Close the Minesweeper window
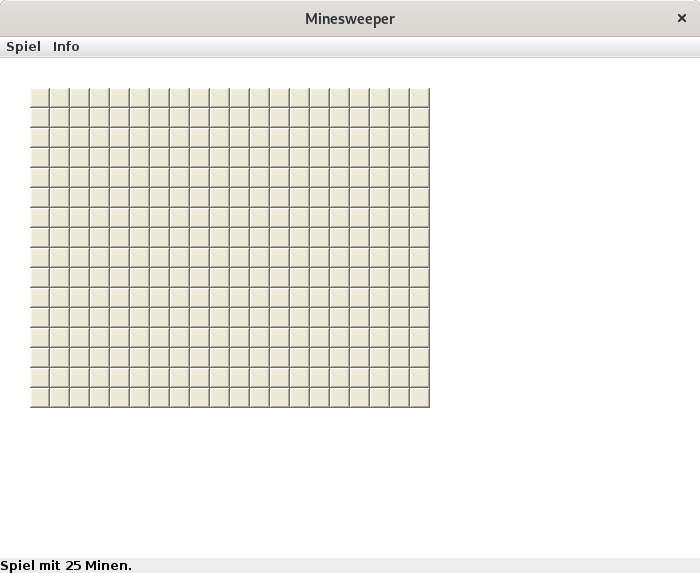The width and height of the screenshot is (700, 573). click(x=682, y=18)
